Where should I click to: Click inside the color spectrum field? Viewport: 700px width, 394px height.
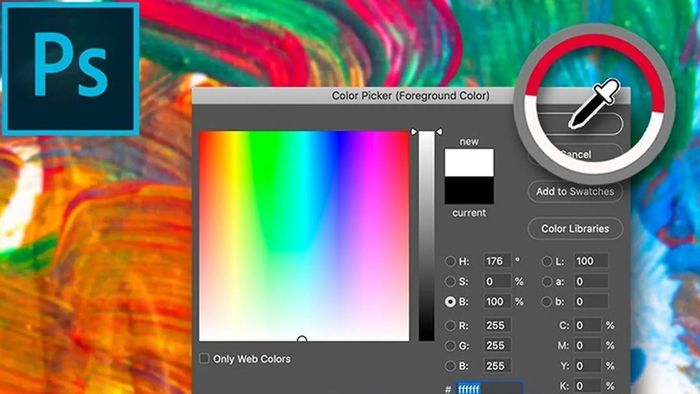click(x=304, y=236)
